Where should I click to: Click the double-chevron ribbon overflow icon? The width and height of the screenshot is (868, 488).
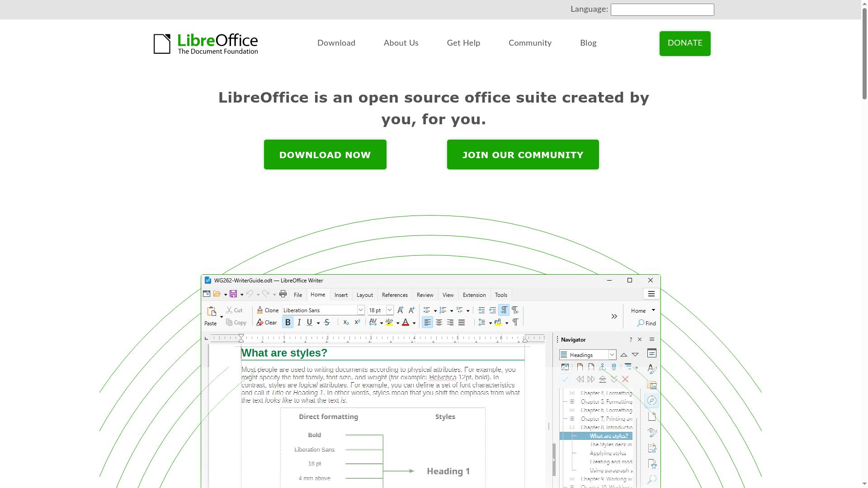[x=614, y=316]
